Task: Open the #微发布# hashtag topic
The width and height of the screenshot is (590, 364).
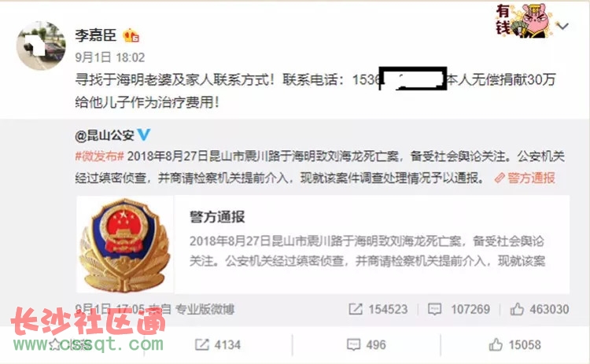Action: [x=99, y=156]
